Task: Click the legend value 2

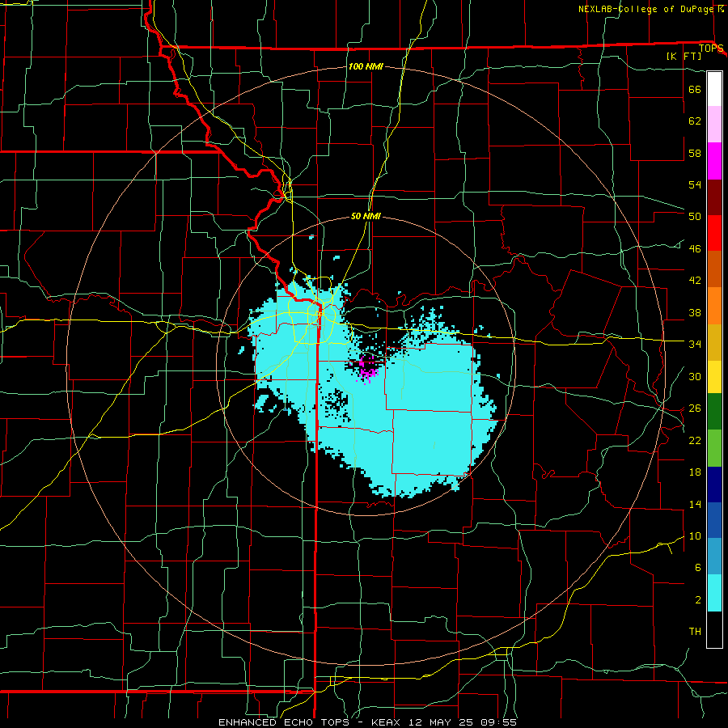Action: click(x=697, y=599)
